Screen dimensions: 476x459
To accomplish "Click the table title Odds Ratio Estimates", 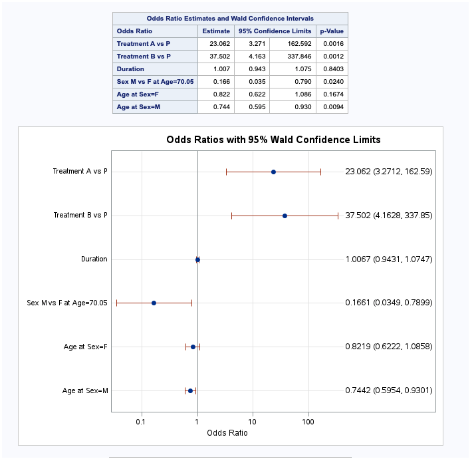I will [x=230, y=19].
